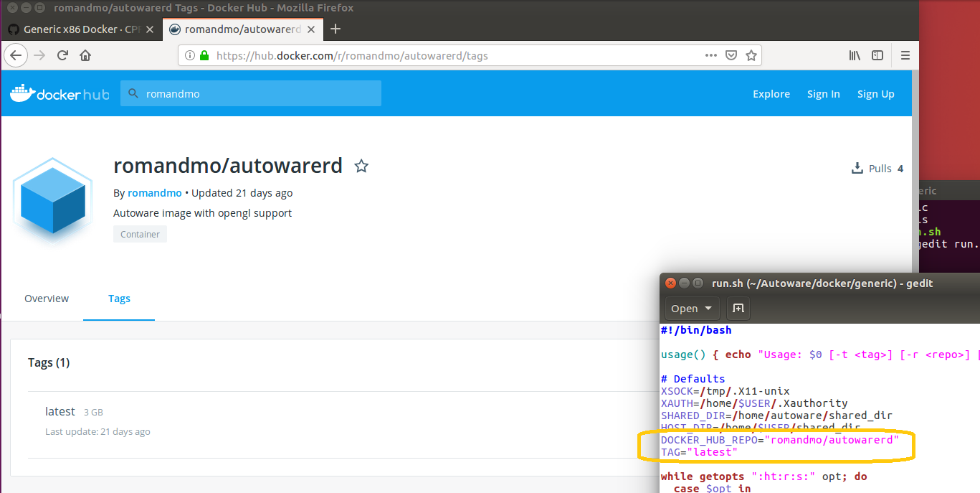Open page actions three-dots menu

[710, 55]
